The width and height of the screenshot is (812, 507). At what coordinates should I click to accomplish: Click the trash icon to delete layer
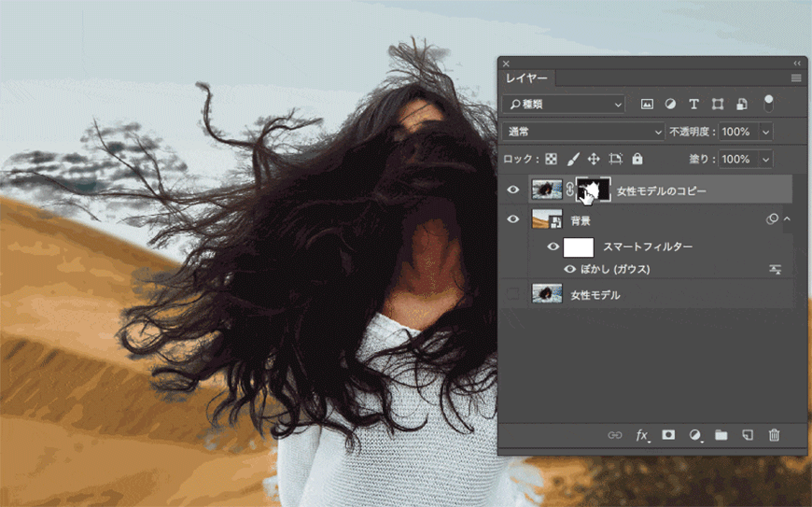pyautogui.click(x=774, y=435)
